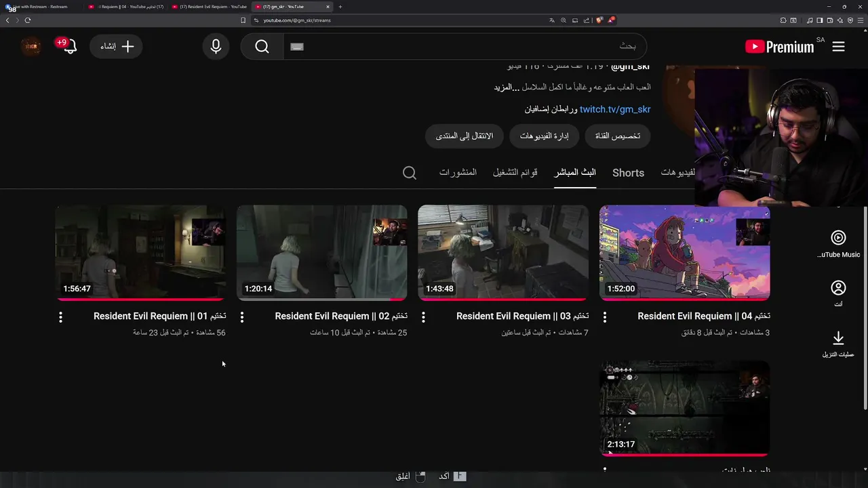Click title 'Resident Evil Requiem || 03 تختيم'

point(523,316)
